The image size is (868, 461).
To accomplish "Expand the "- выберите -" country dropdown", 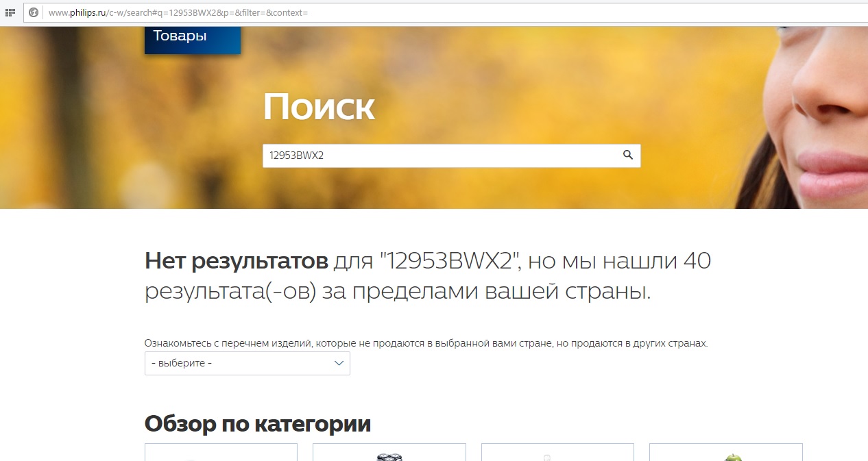I will [247, 363].
